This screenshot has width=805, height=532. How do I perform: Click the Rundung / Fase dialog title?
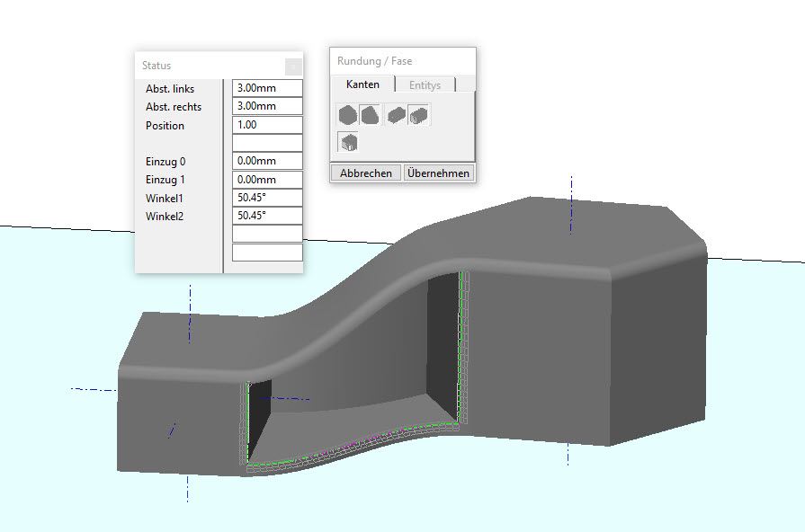point(375,61)
